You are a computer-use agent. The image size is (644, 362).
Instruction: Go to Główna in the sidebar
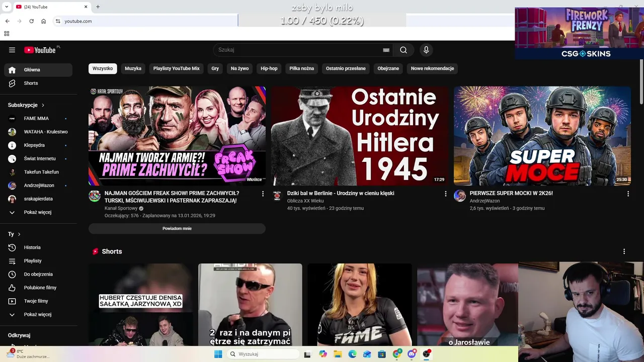point(38,70)
